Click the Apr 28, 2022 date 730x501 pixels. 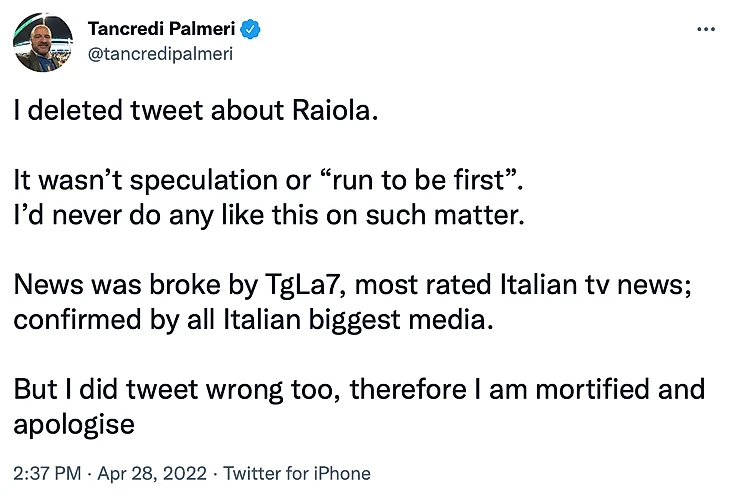pyautogui.click(x=152, y=474)
